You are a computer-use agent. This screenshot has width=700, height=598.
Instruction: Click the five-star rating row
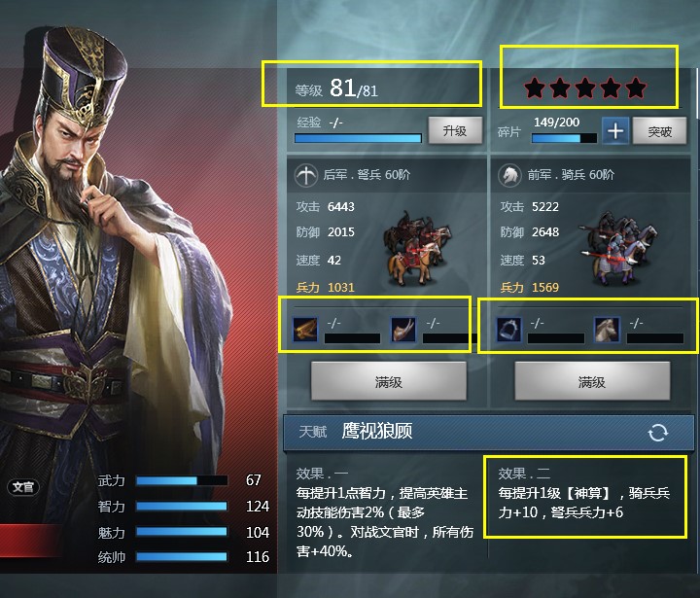(x=585, y=88)
